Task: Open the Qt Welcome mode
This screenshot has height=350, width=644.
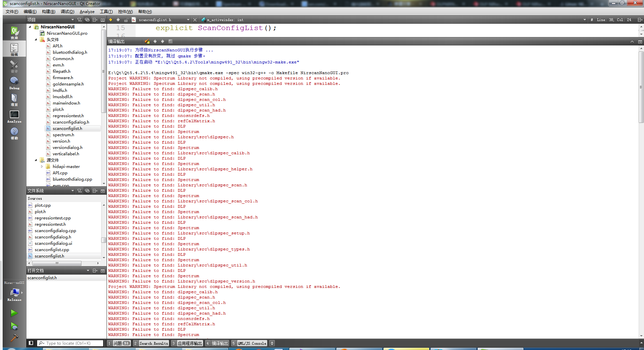Action: pyautogui.click(x=14, y=32)
